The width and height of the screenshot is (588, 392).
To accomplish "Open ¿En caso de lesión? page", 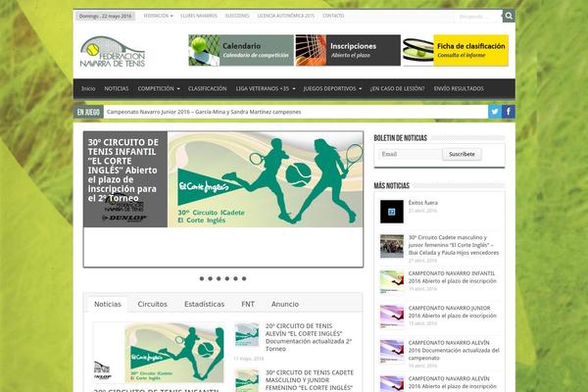I will [x=397, y=88].
